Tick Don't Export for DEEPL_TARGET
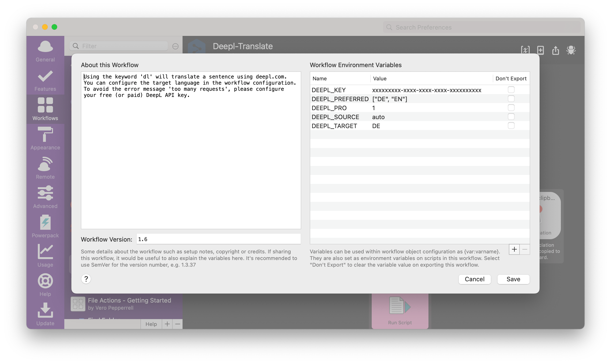This screenshot has width=611, height=364. click(511, 126)
